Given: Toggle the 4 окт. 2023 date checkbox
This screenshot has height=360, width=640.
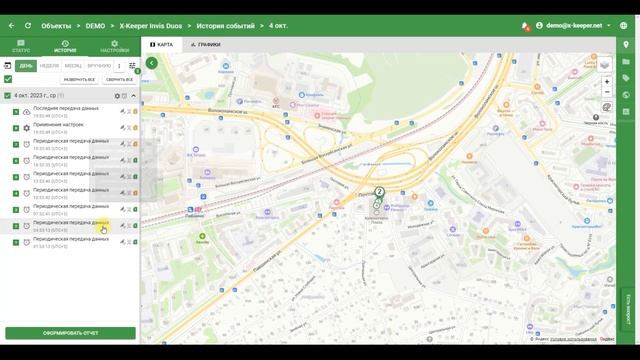Looking at the screenshot, I should [7, 96].
